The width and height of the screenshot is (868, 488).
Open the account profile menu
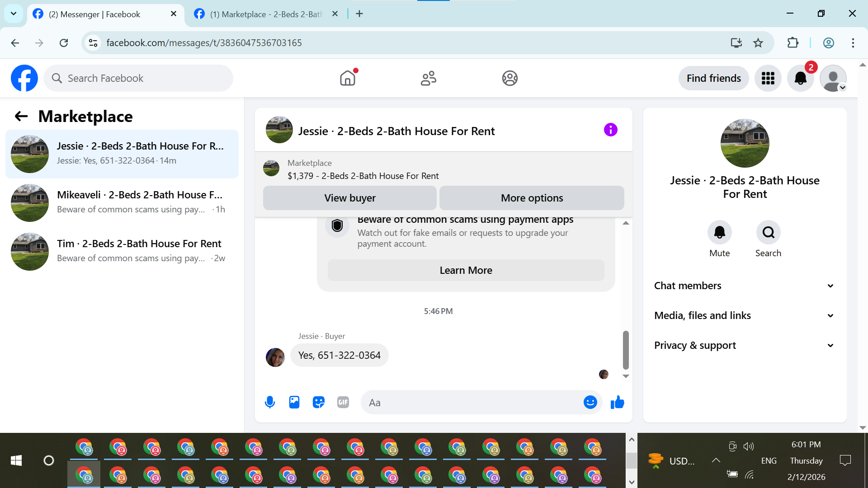[833, 78]
